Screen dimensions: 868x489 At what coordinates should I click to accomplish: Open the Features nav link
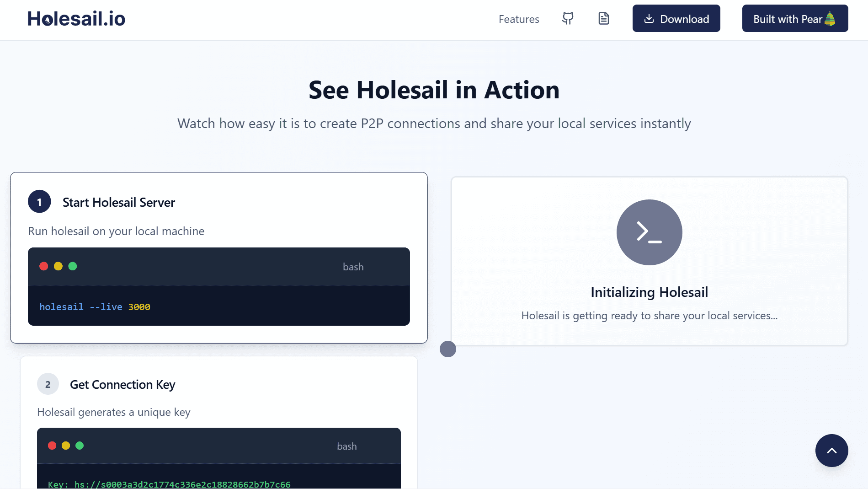[519, 19]
